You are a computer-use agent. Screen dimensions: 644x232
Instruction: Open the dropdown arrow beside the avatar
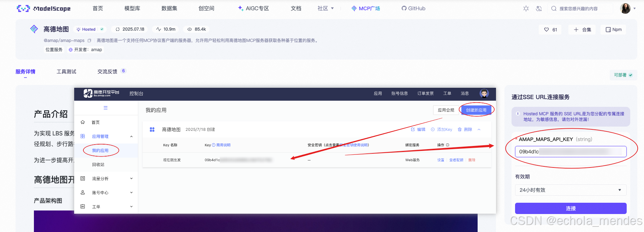[x=634, y=8]
